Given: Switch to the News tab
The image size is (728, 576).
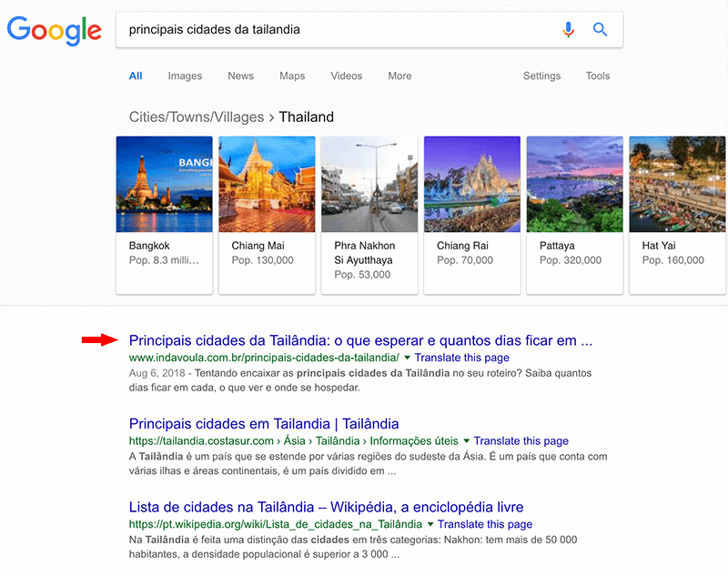Looking at the screenshot, I should coord(240,76).
